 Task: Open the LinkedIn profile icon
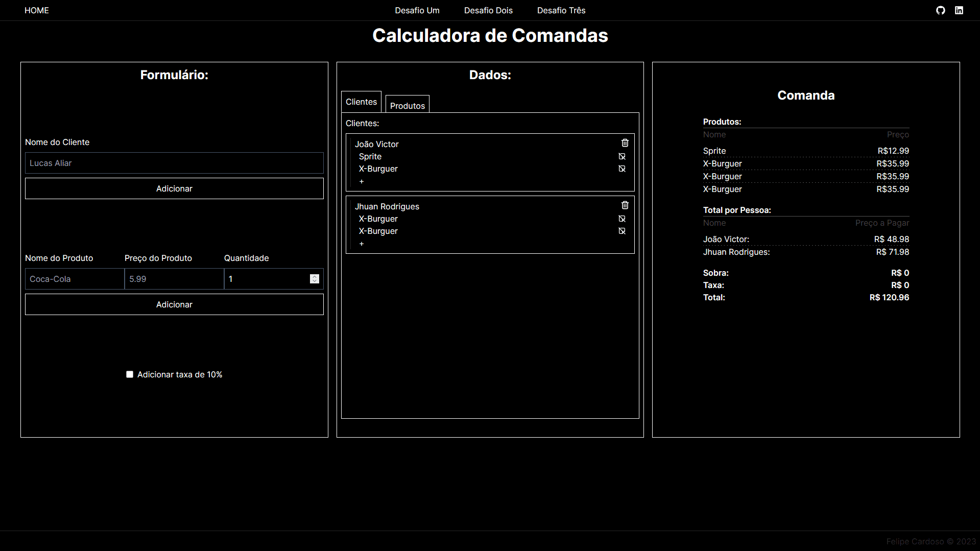click(959, 10)
